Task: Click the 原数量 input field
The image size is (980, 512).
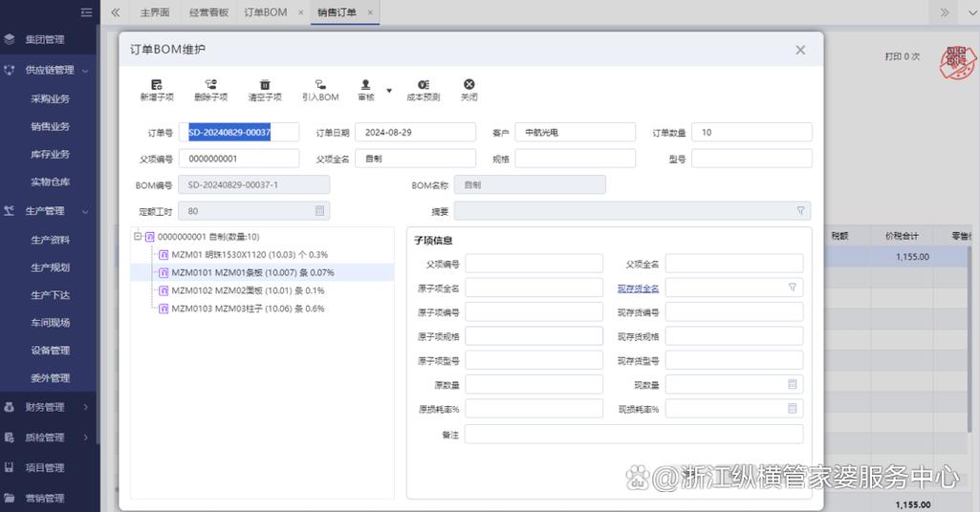Action: tap(534, 385)
